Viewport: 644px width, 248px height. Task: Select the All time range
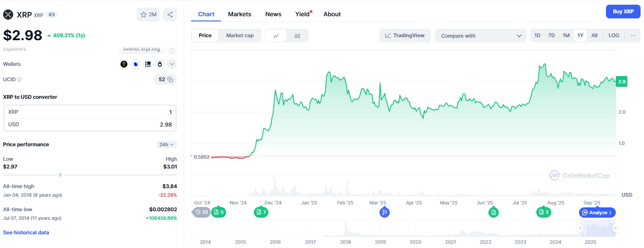tap(594, 35)
